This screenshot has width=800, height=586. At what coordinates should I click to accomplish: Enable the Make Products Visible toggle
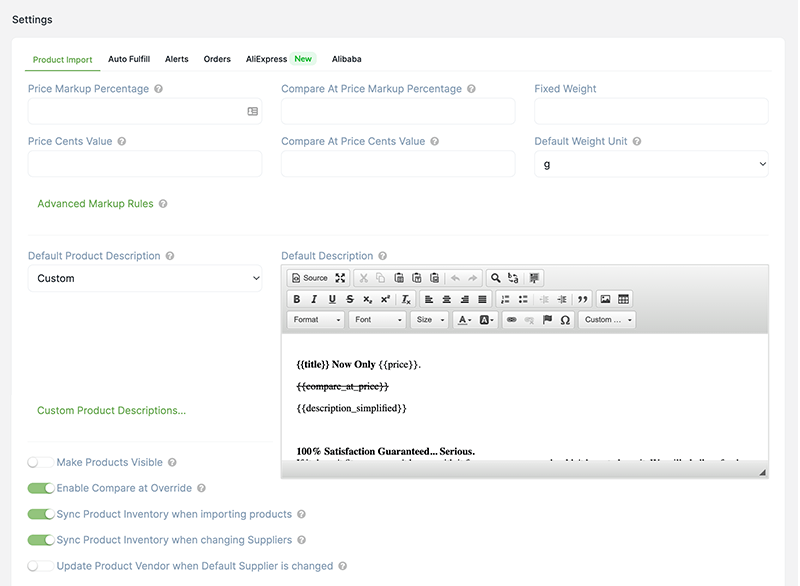click(41, 462)
